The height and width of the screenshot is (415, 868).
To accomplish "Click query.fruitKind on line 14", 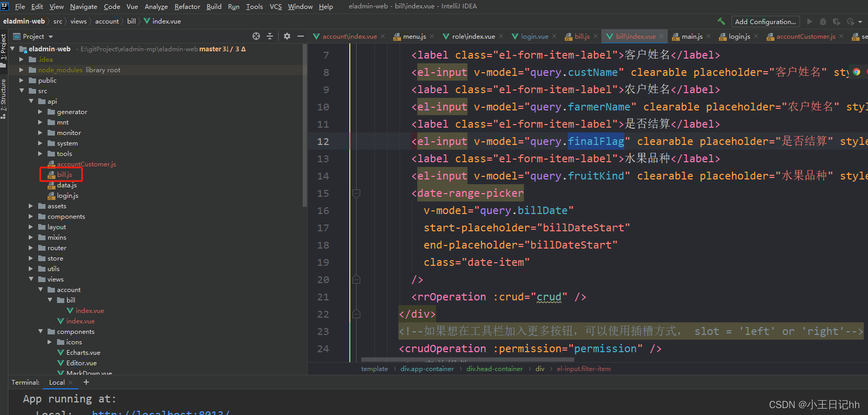I will pyautogui.click(x=577, y=176).
